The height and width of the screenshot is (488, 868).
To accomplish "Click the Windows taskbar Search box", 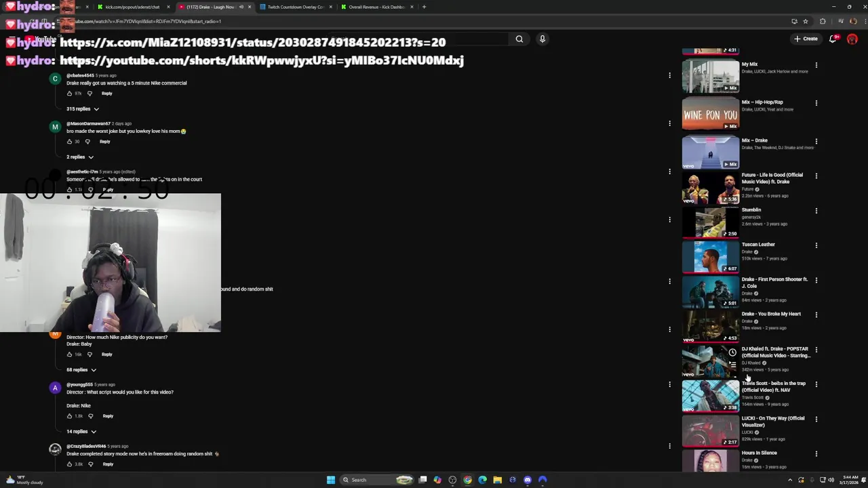I will point(377,480).
